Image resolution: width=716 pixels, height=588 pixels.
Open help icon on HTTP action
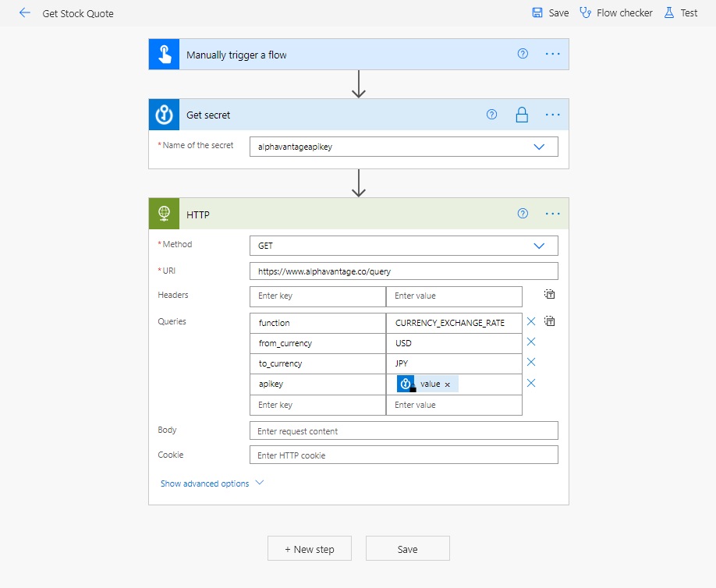pyautogui.click(x=523, y=213)
